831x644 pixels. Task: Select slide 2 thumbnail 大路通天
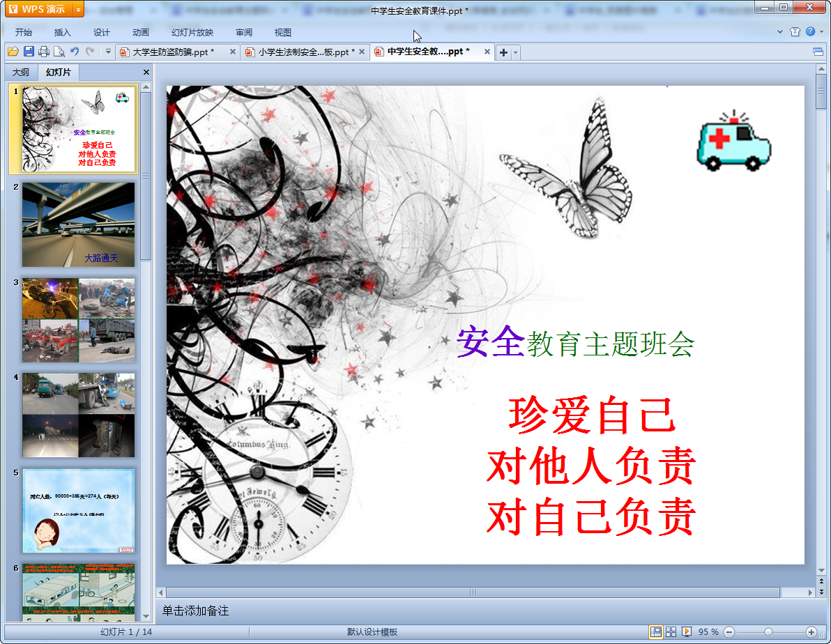tap(78, 224)
